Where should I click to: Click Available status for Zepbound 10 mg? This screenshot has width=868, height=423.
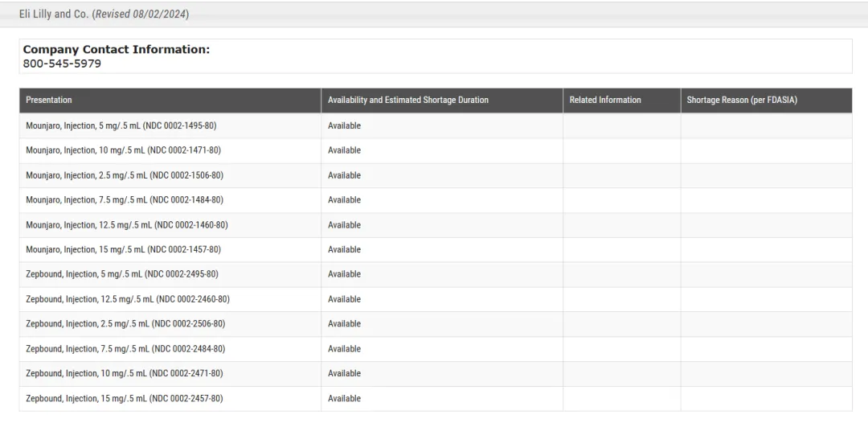click(344, 374)
